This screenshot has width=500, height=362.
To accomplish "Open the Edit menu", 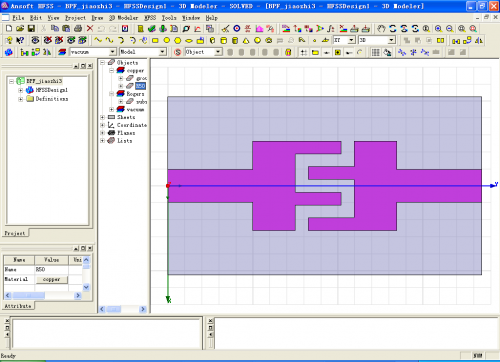I will pyautogui.click(x=36, y=18).
